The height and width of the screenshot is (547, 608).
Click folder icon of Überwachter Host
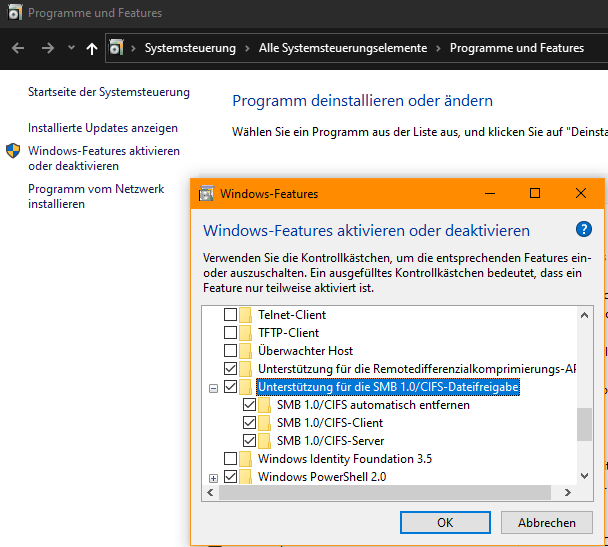[245, 351]
